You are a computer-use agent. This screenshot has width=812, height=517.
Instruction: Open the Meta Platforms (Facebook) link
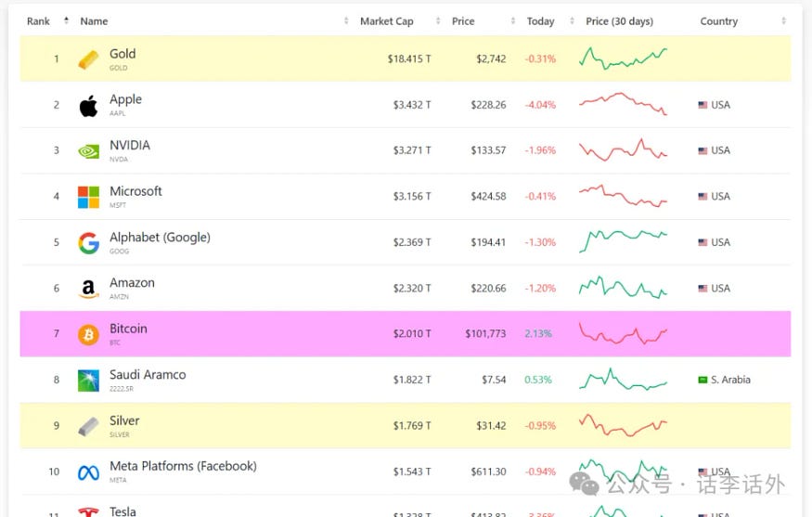tap(183, 466)
